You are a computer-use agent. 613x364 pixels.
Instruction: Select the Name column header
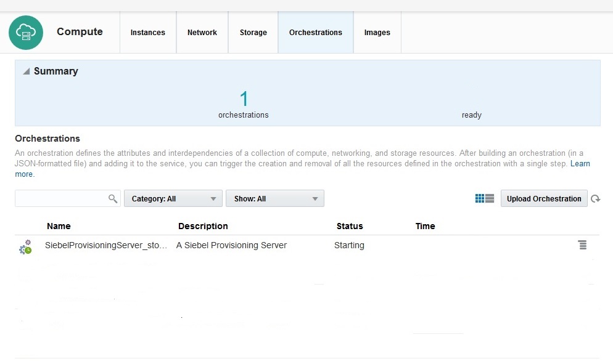click(59, 226)
